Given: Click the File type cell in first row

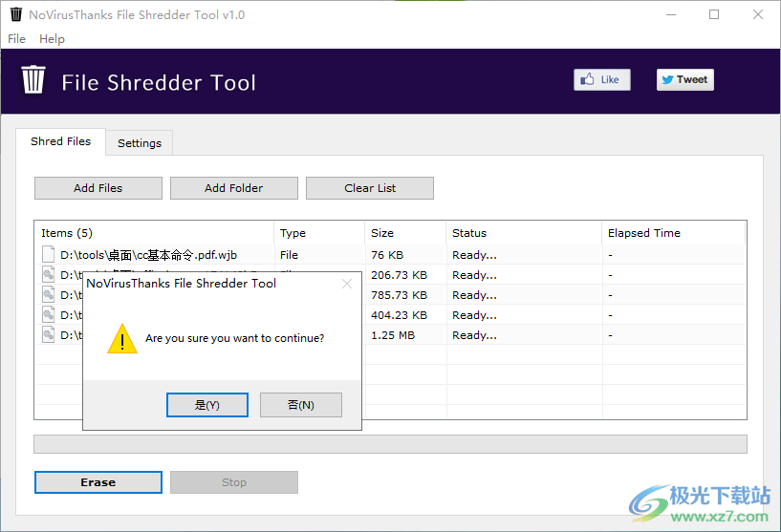Looking at the screenshot, I should coord(289,255).
